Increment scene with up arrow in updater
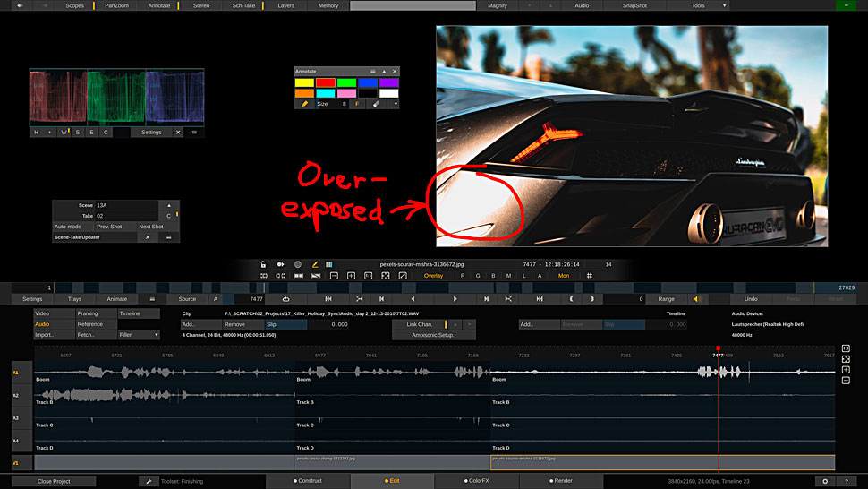Screen dimensions: 868x489 (x=169, y=205)
